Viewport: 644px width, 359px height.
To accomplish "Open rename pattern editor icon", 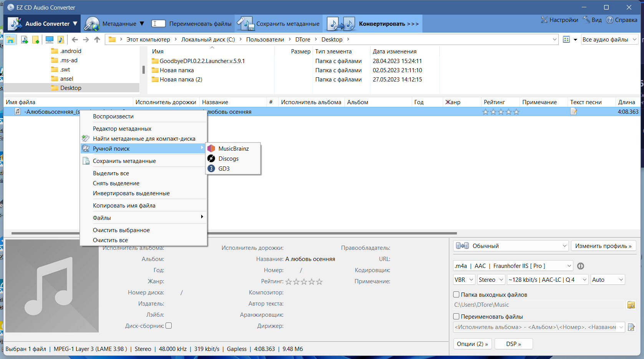I will point(631,327).
